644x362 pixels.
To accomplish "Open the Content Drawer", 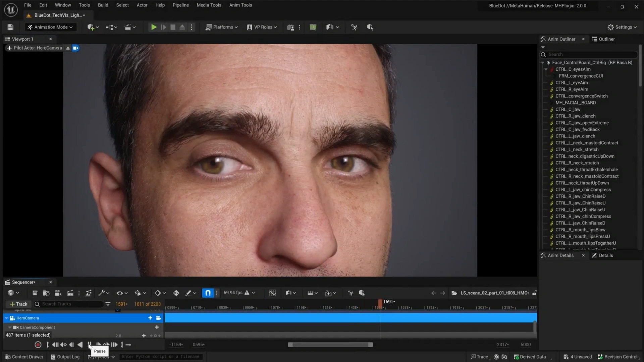I will pos(24,357).
